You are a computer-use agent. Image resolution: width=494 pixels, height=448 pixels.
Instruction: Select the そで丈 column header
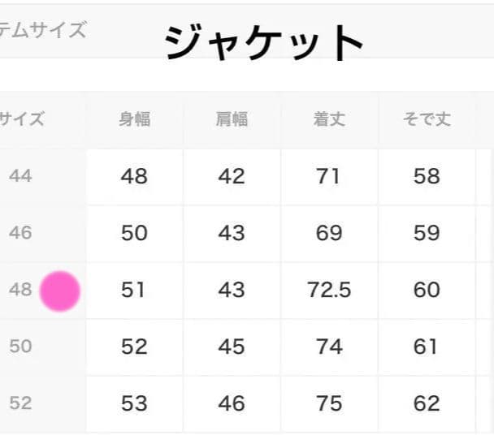427,120
